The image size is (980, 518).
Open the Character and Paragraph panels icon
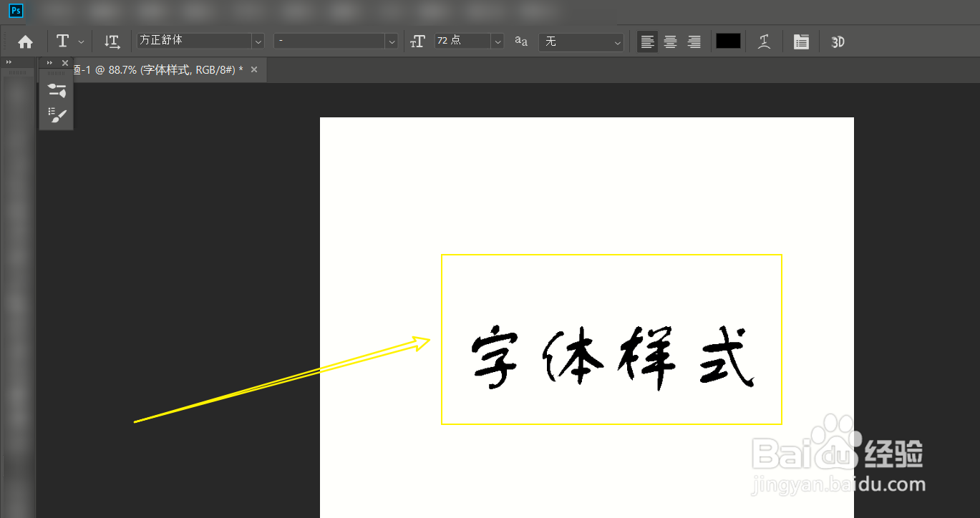coord(801,41)
